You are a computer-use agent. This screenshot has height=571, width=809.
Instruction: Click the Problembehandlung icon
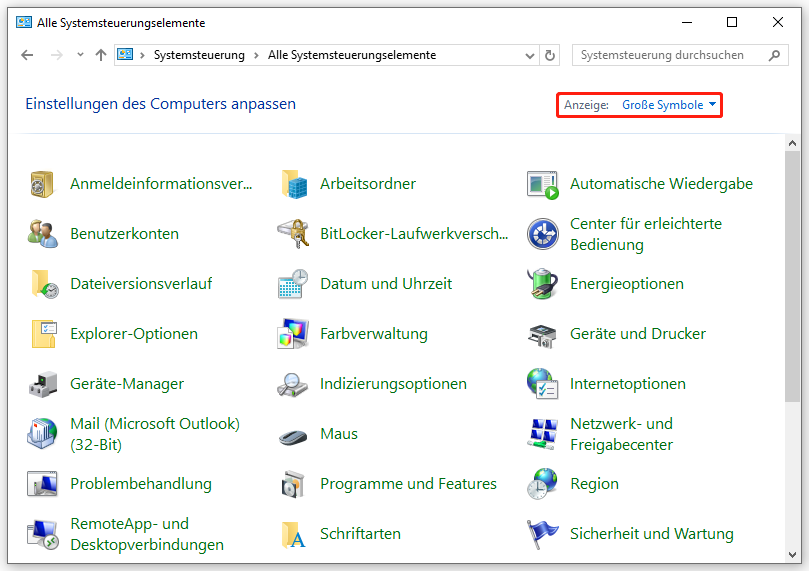(x=42, y=484)
